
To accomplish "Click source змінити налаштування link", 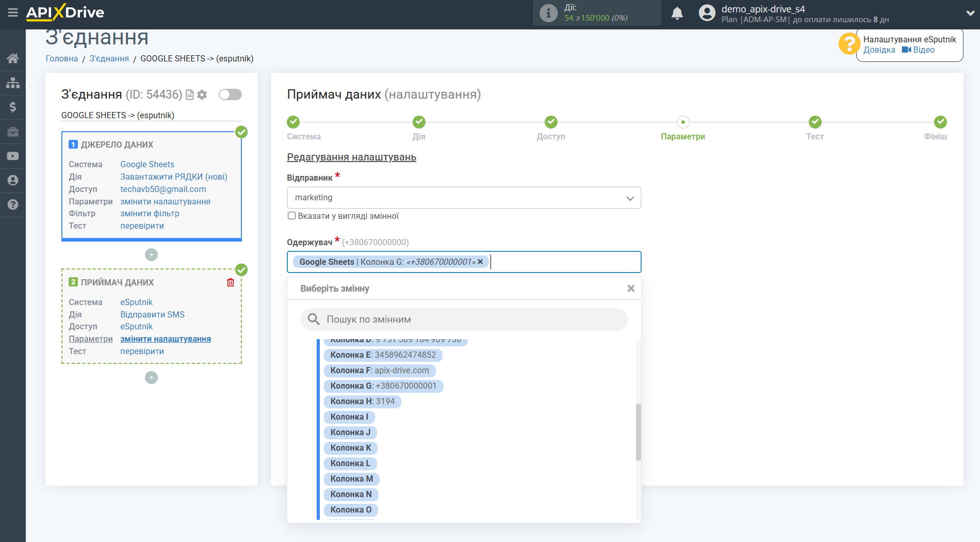I will pos(166,201).
